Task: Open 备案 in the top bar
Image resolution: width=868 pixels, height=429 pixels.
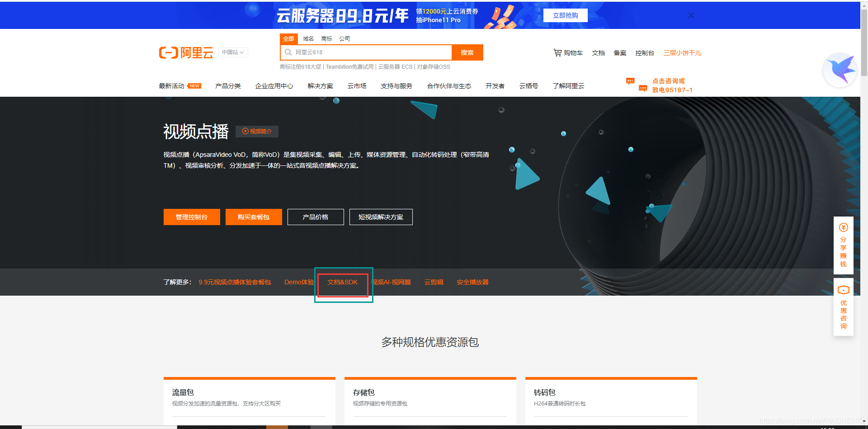Action: 620,53
